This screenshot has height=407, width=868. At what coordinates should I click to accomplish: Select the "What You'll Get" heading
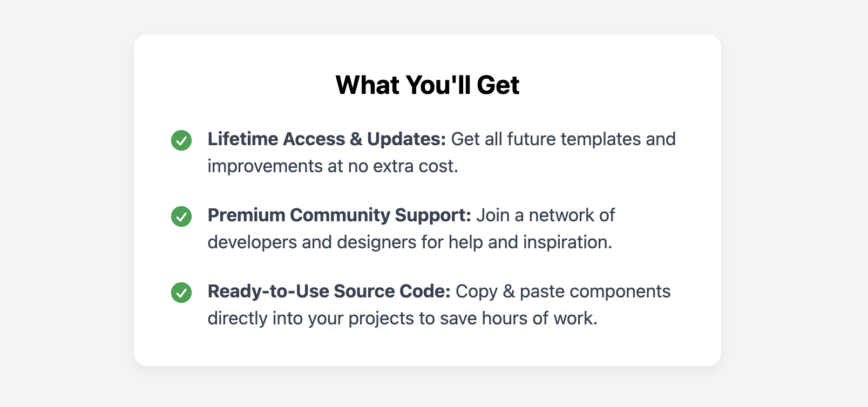pos(428,85)
